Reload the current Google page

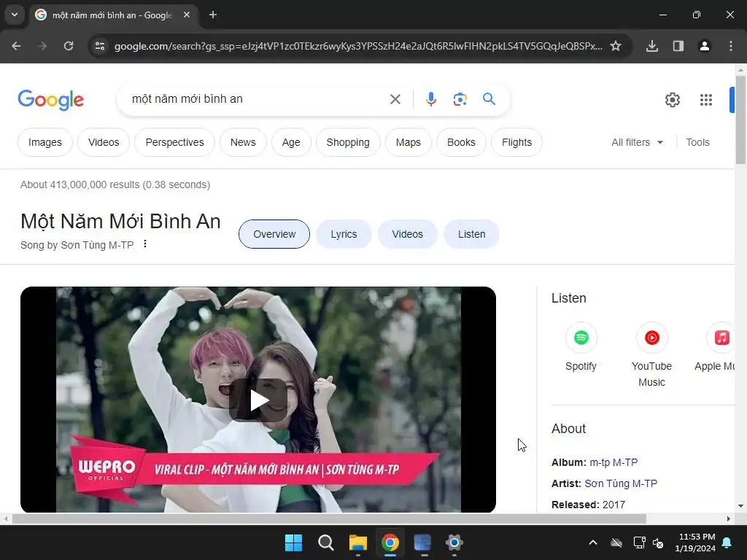point(69,46)
